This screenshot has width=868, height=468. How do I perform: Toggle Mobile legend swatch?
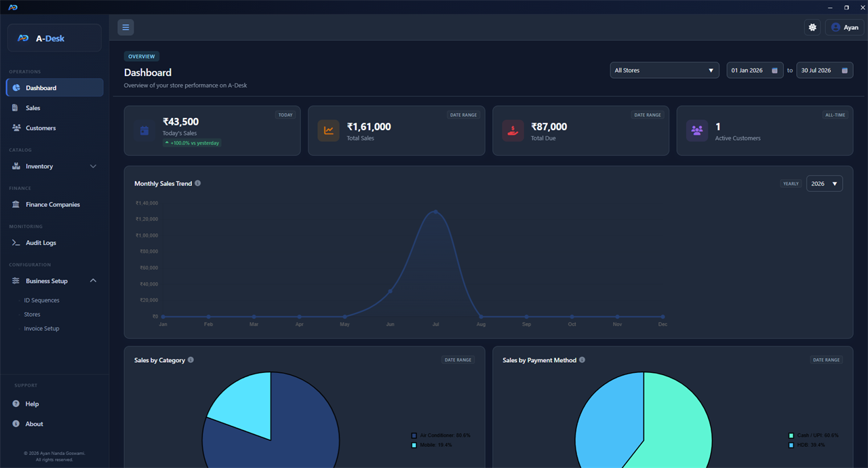[414, 445]
